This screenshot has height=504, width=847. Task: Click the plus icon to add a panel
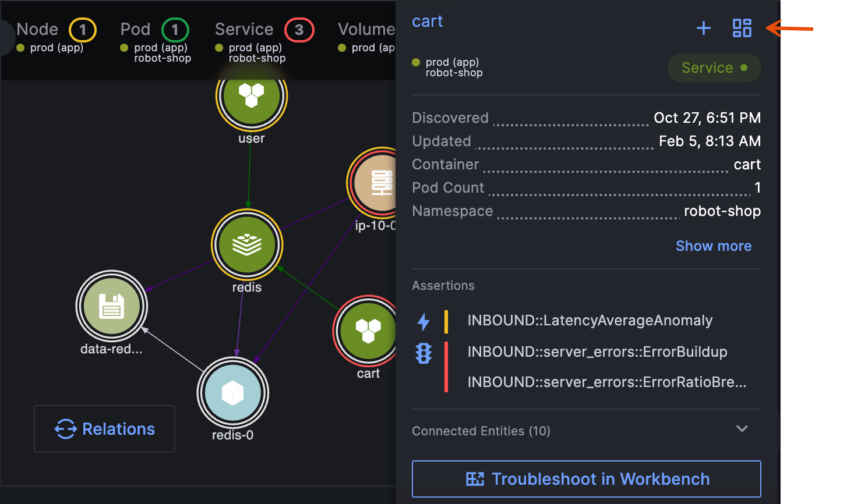coord(704,27)
